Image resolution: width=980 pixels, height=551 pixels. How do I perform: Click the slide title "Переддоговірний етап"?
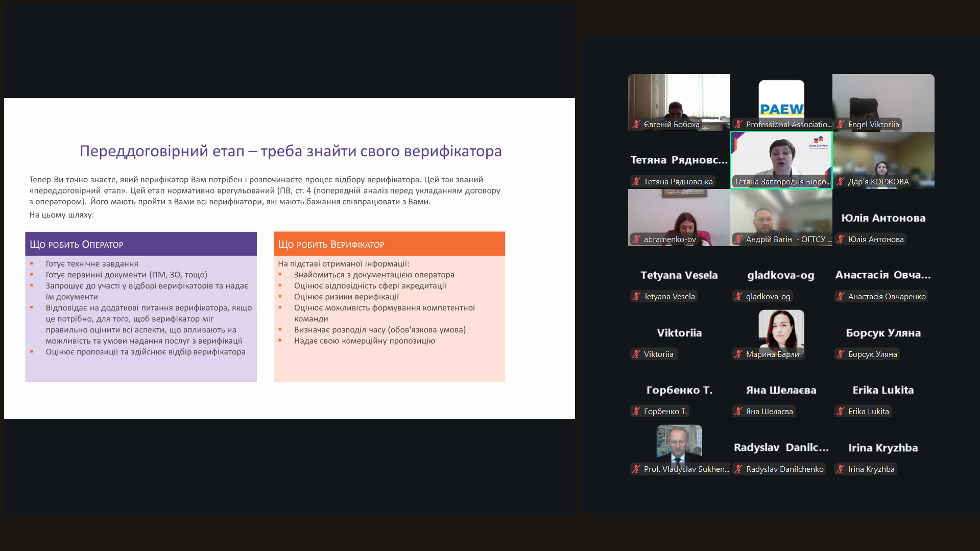290,151
